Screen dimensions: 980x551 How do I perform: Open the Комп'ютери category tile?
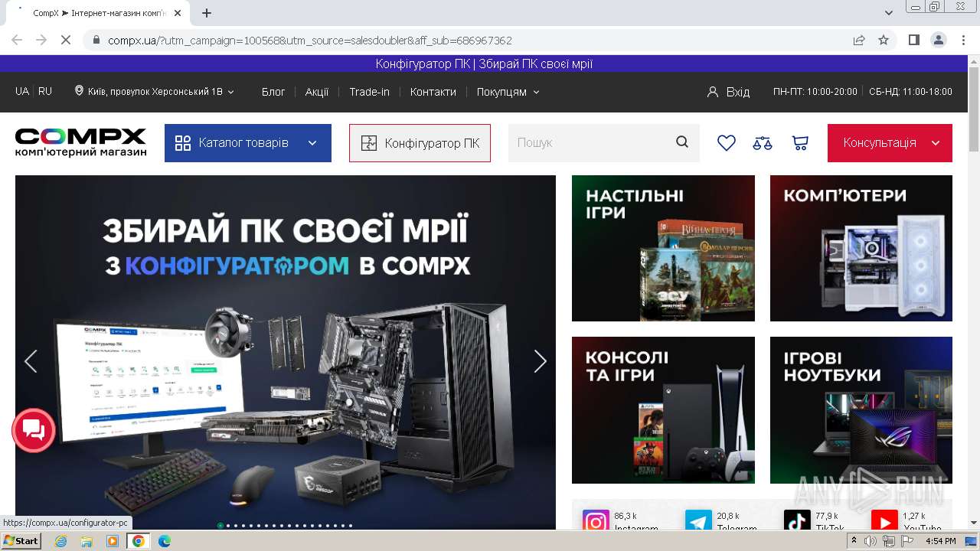(861, 248)
